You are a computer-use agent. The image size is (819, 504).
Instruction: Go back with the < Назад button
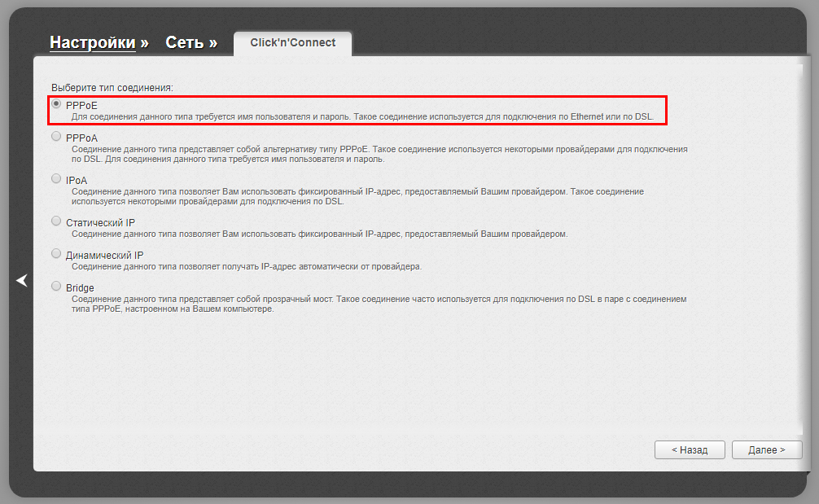click(690, 449)
